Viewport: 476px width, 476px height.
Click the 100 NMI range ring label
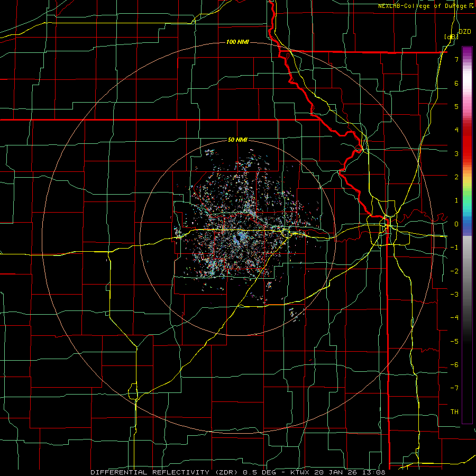coord(237,42)
